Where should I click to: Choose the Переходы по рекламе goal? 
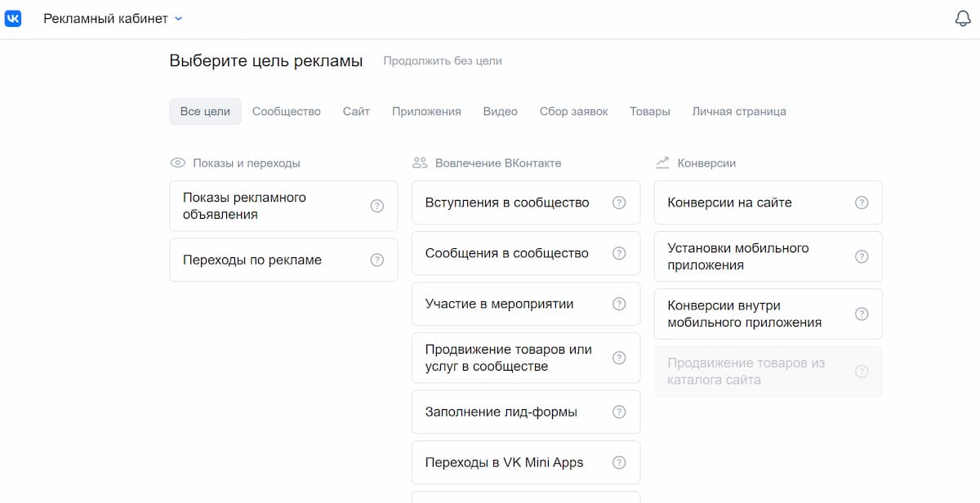283,260
